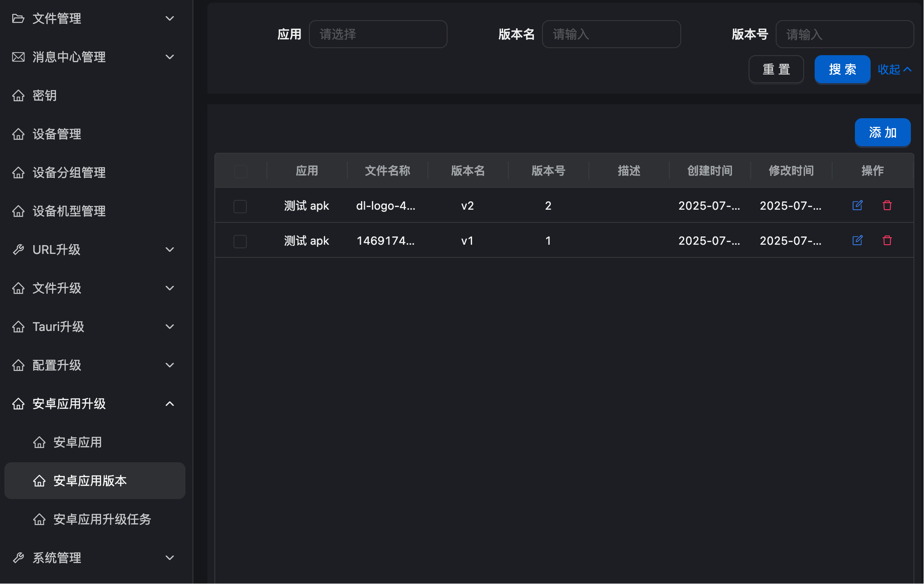Go to the 安卓应用 submenu item
The image size is (924, 584).
[x=95, y=442]
